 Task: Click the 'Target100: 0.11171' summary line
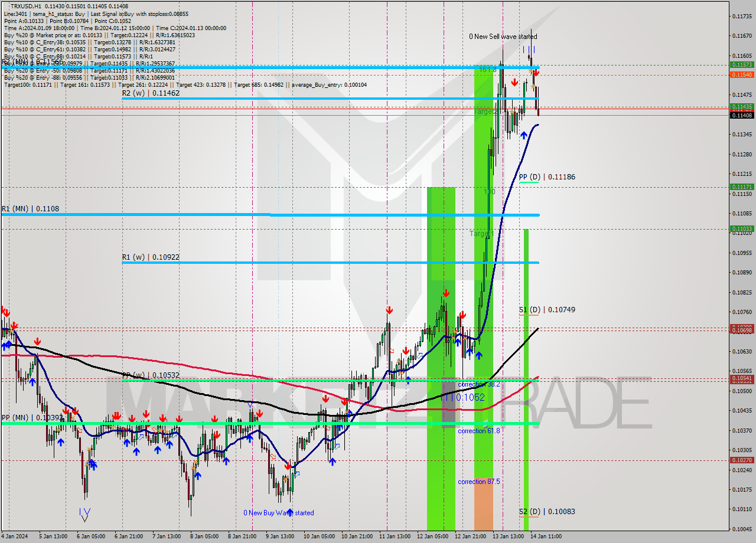click(185, 85)
